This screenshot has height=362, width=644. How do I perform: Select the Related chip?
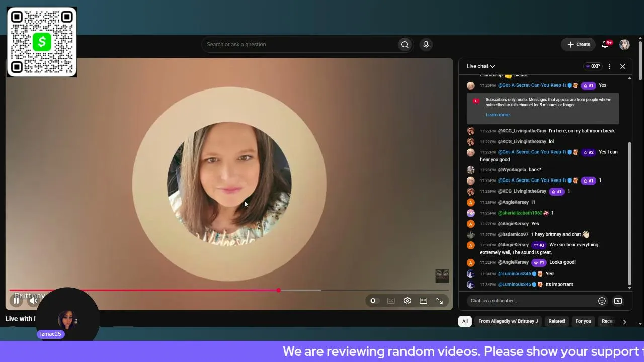556,321
